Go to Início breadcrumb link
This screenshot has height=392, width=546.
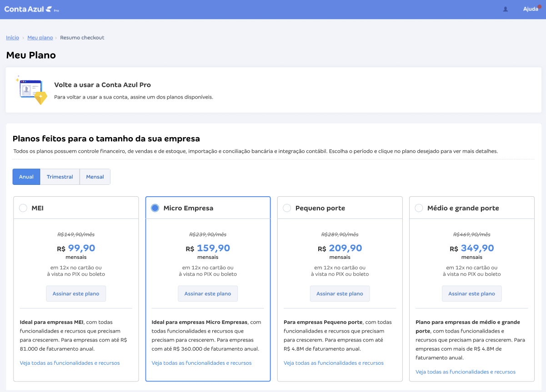(13, 38)
